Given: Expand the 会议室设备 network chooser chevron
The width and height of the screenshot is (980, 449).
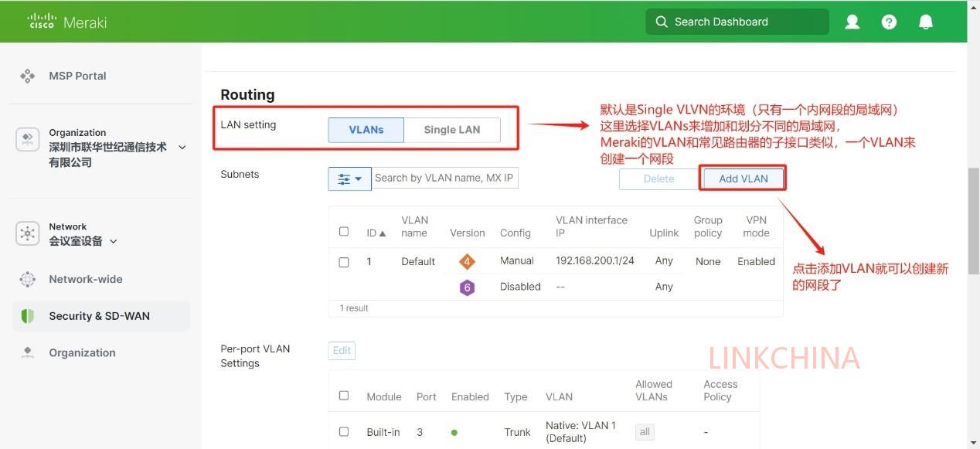Looking at the screenshot, I should [x=114, y=241].
